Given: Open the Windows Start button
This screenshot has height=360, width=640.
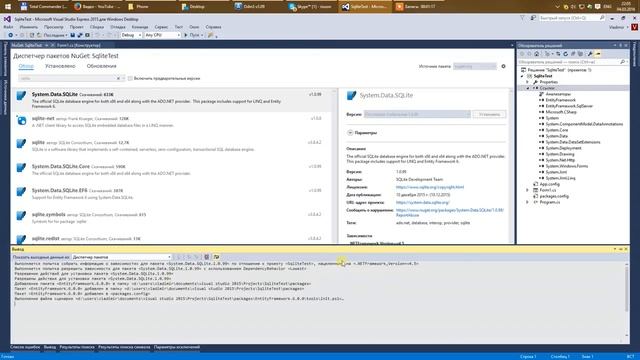Looking at the screenshot, I should click(x=7, y=7).
